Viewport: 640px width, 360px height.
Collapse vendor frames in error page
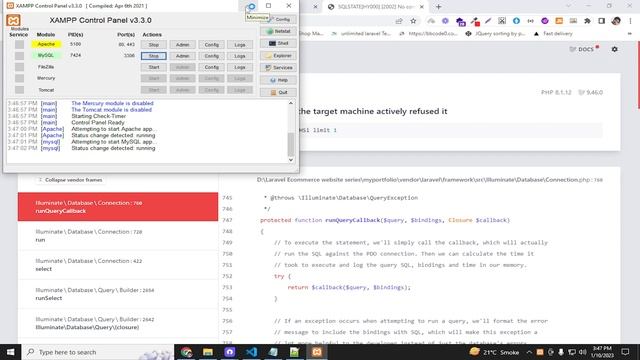coord(70,180)
